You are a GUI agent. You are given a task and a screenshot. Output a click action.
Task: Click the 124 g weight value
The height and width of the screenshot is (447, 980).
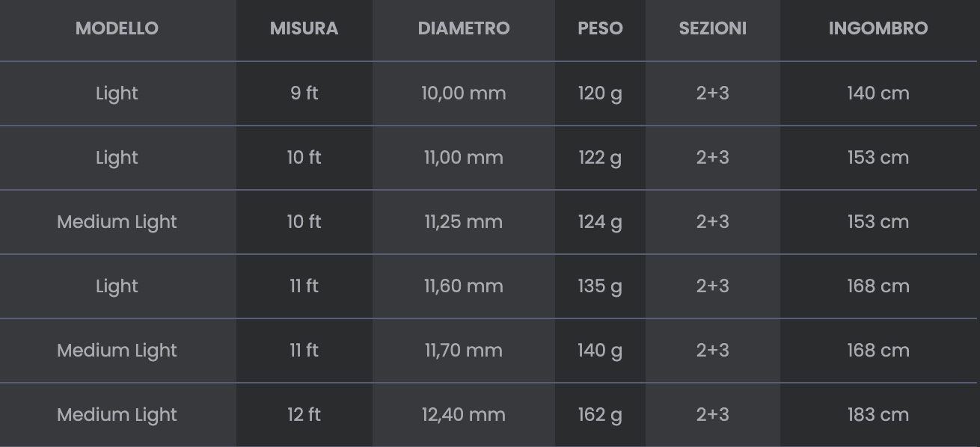click(x=600, y=222)
